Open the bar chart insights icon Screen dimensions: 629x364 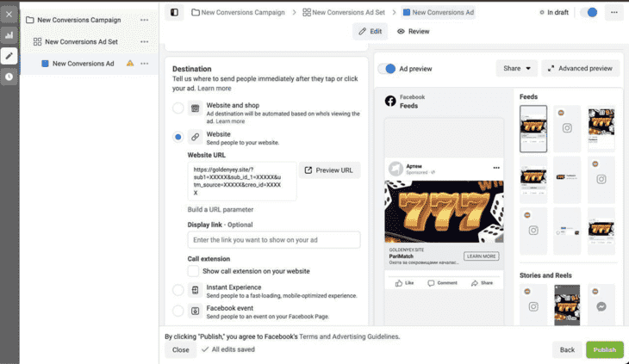[x=9, y=35]
